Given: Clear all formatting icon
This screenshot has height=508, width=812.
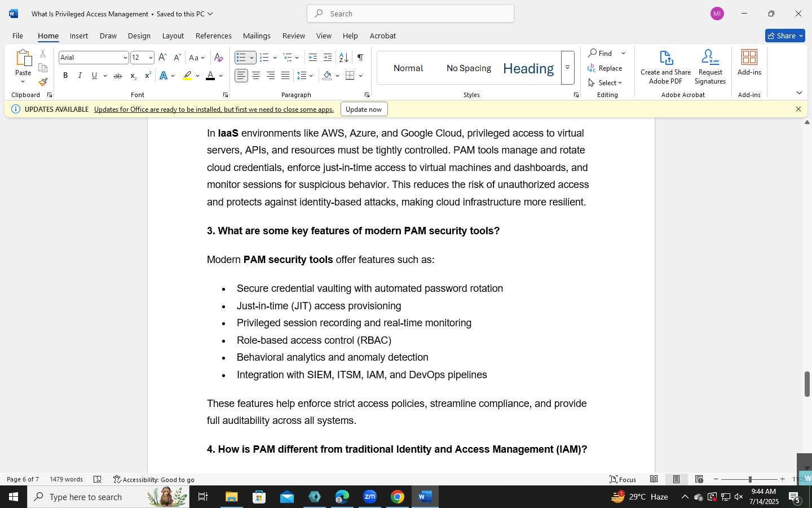Looking at the screenshot, I should [x=219, y=58].
